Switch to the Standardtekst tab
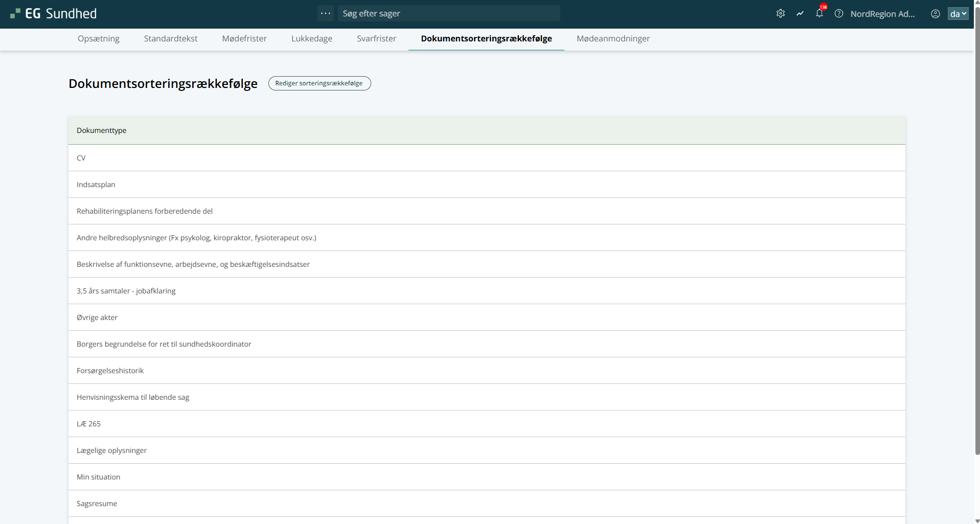 [x=170, y=39]
